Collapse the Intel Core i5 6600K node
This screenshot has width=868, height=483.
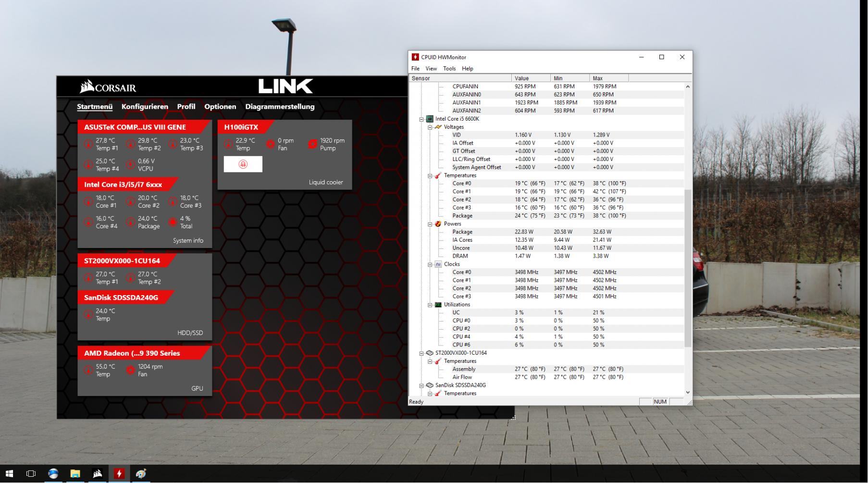pyautogui.click(x=422, y=119)
